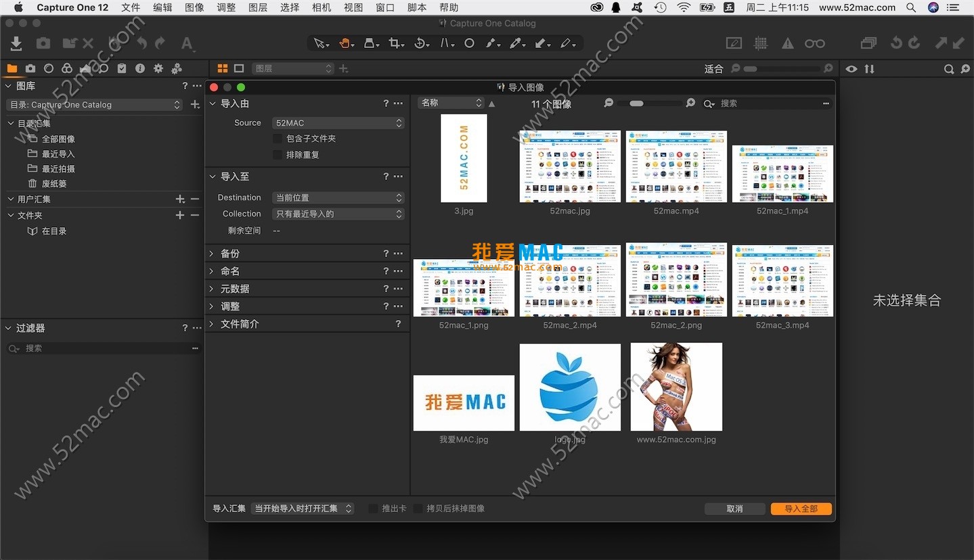Open the 名称 sort dropdown
Screen dimensions: 974x560
(x=451, y=103)
